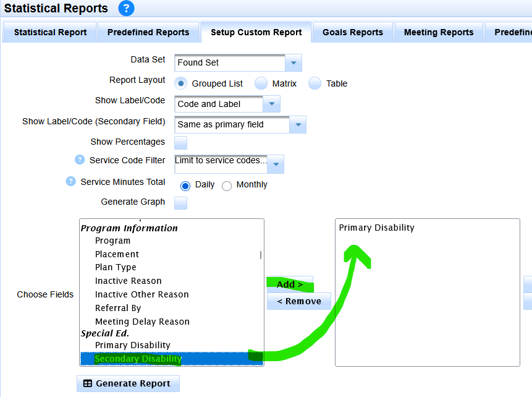Select Monthly service minutes total

[x=227, y=186]
